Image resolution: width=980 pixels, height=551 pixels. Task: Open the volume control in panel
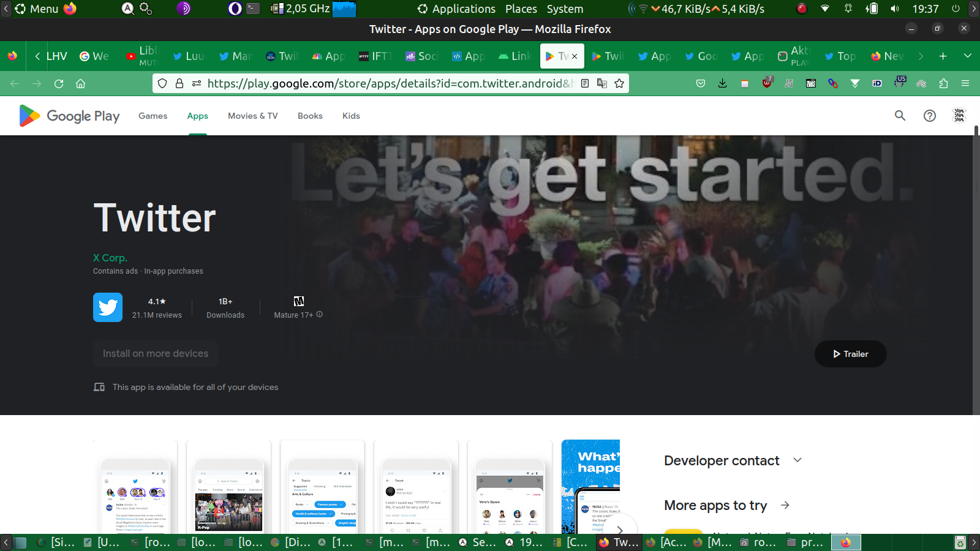point(895,9)
